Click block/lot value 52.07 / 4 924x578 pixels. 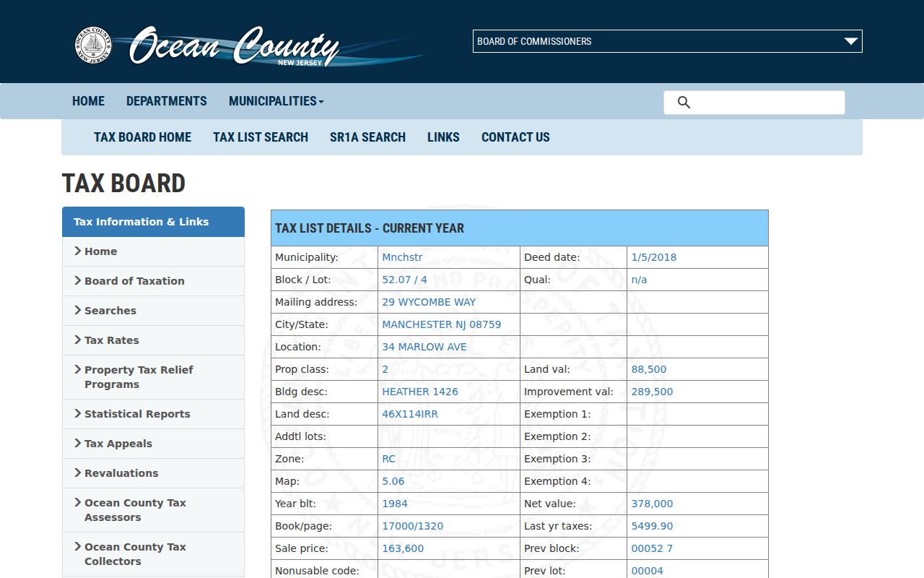(x=404, y=280)
